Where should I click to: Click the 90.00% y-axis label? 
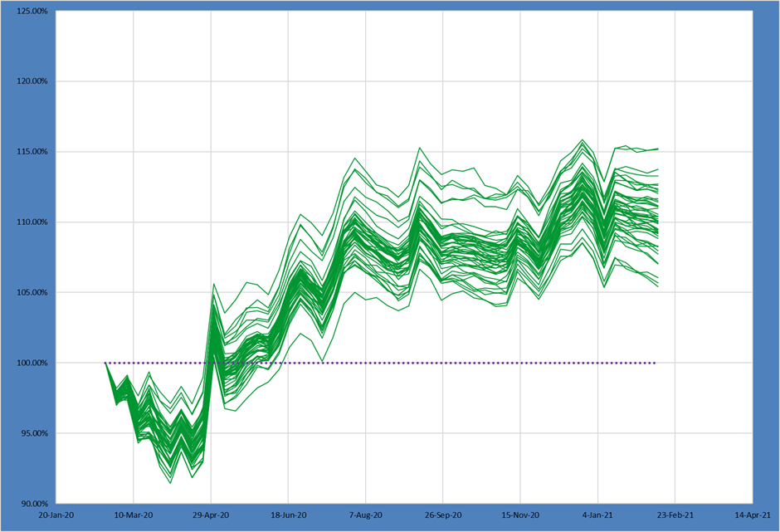click(34, 504)
